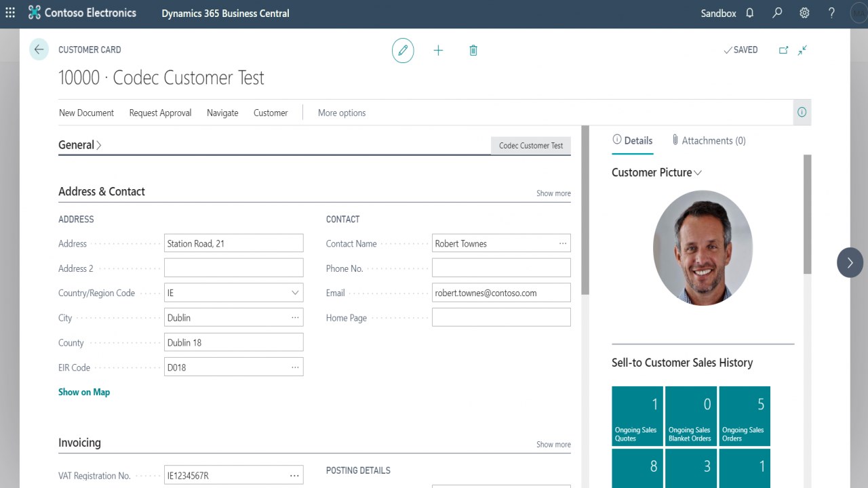Collapse the Invoicing section heading
Viewport: 868px width, 488px height.
point(79,443)
